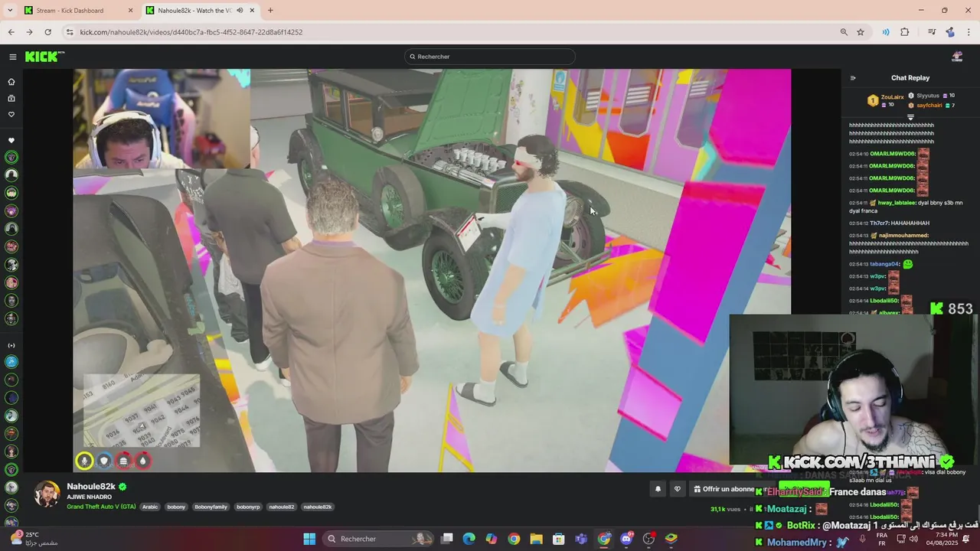980x551 pixels.
Task: Click username hway_labtalee in chat
Action: coord(897,203)
